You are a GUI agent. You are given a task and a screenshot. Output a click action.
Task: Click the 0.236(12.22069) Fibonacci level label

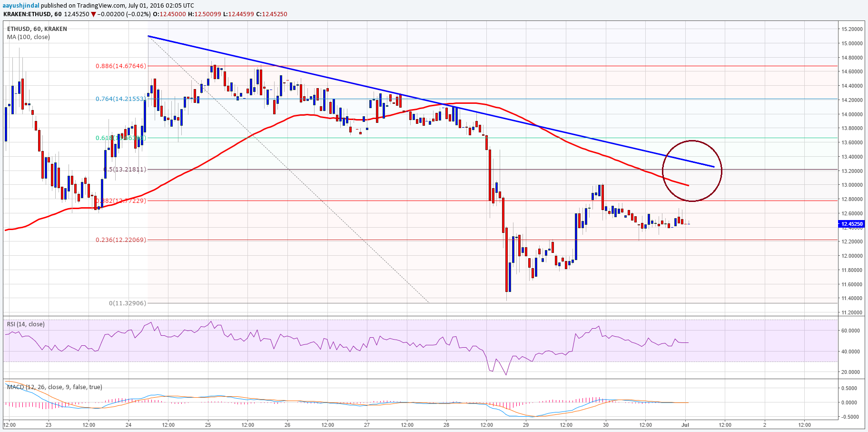[121, 240]
